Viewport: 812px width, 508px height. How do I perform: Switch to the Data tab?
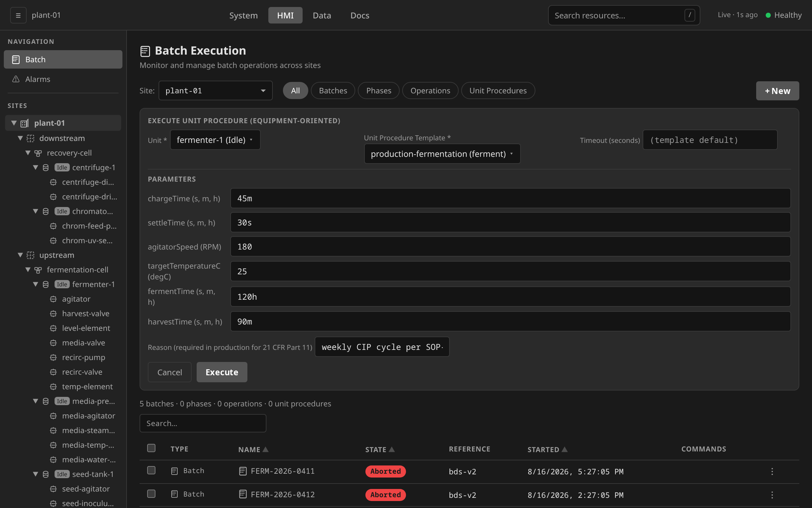click(x=322, y=15)
